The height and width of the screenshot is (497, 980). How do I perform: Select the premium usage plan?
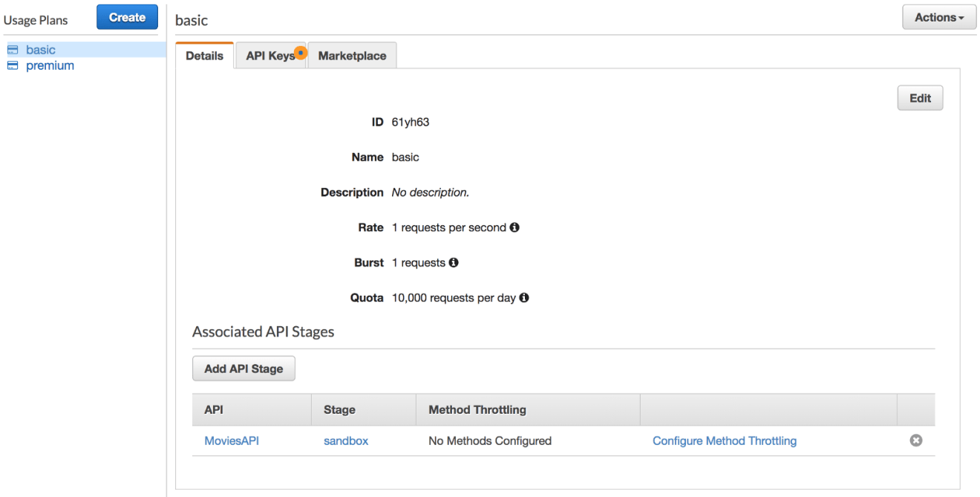click(x=50, y=65)
